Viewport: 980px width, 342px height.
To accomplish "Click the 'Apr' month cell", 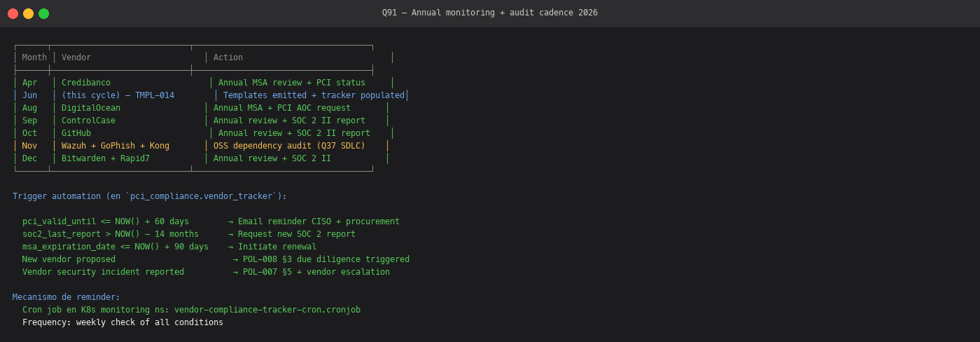I will [29, 83].
